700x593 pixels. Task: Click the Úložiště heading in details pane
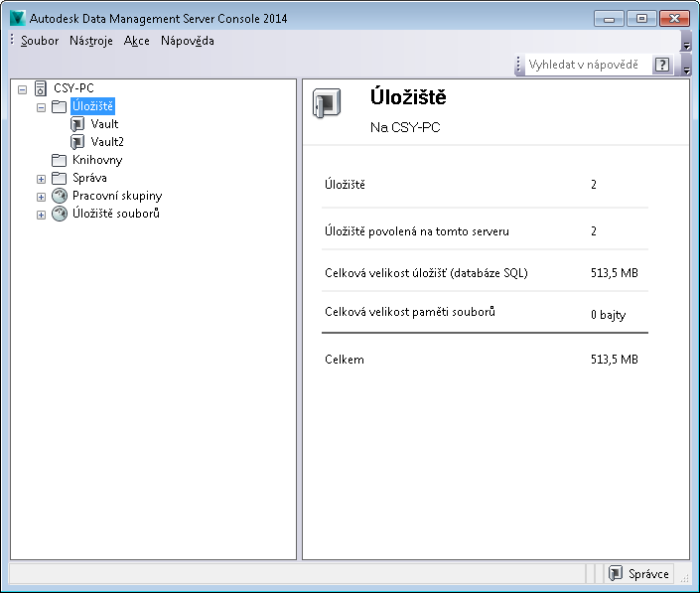408,97
